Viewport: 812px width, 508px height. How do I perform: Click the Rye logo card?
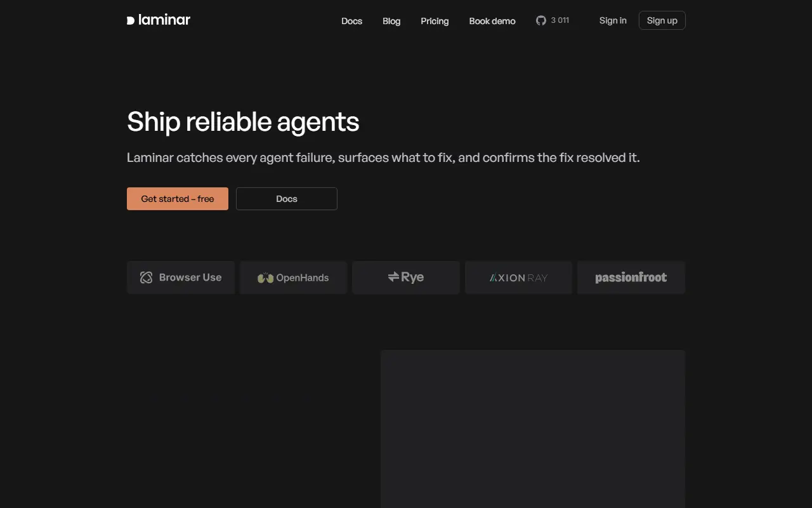(x=406, y=277)
